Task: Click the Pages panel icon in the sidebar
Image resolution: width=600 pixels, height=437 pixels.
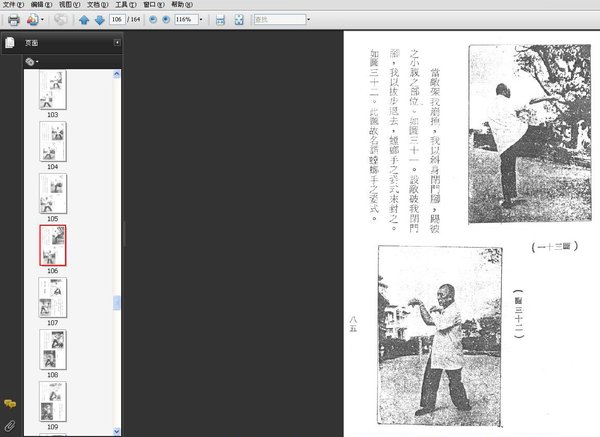Action: pyautogui.click(x=10, y=43)
